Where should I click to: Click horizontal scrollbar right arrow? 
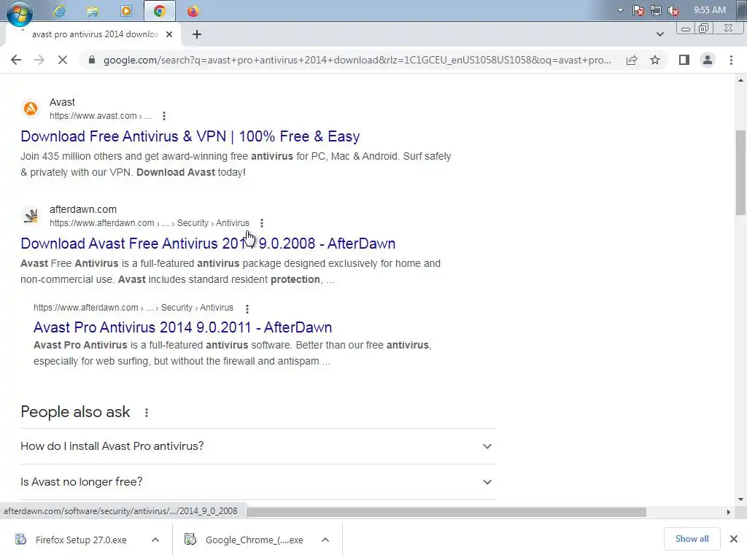(x=729, y=512)
